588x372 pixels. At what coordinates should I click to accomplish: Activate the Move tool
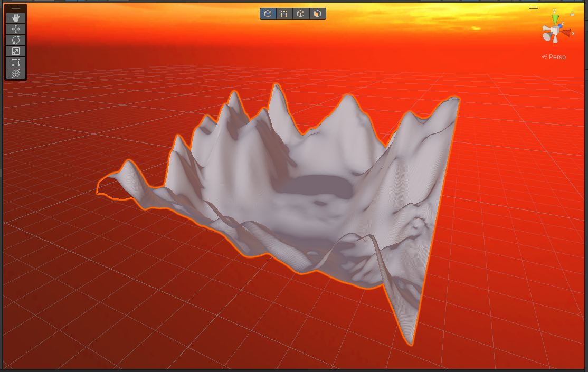click(x=16, y=29)
